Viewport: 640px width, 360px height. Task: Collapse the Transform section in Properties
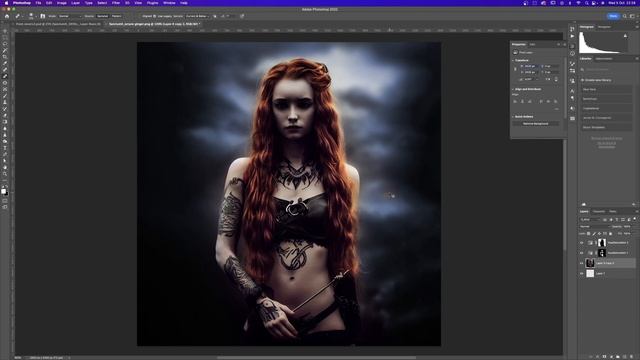(513, 60)
